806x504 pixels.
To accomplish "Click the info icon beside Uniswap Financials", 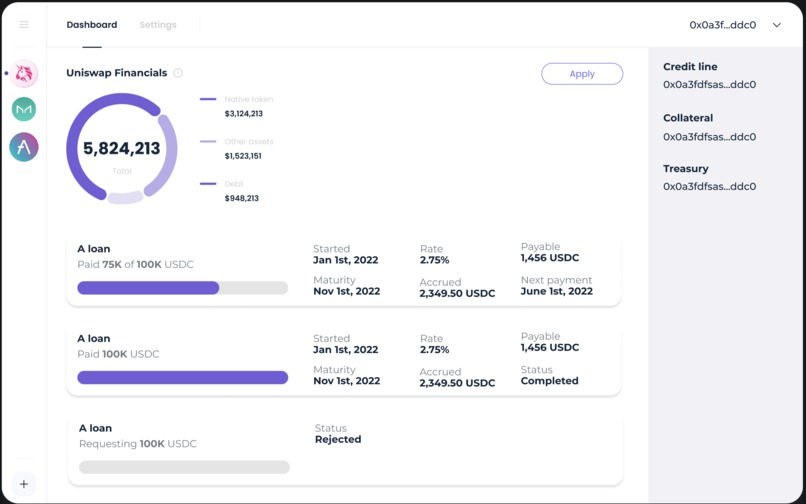I will pyautogui.click(x=178, y=73).
